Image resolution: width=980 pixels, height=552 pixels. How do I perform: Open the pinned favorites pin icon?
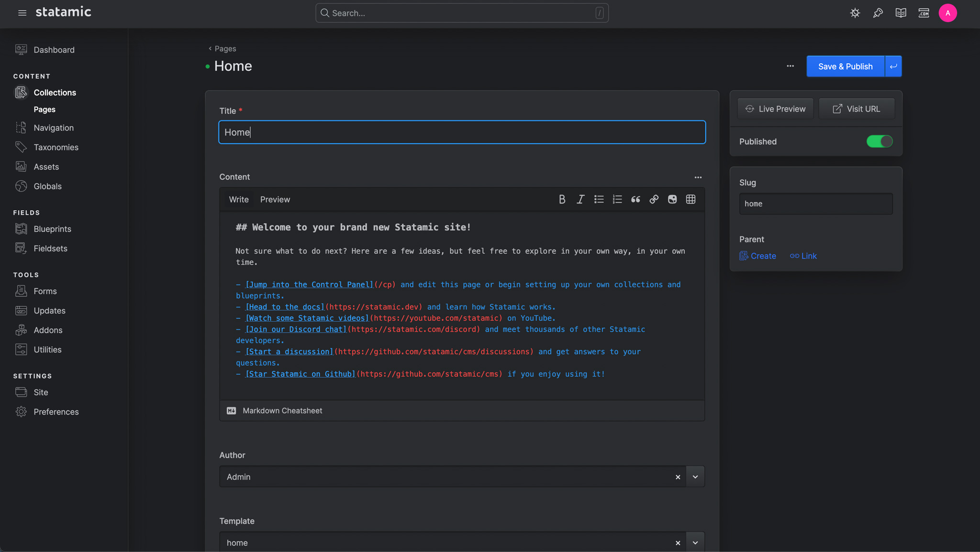click(x=878, y=13)
